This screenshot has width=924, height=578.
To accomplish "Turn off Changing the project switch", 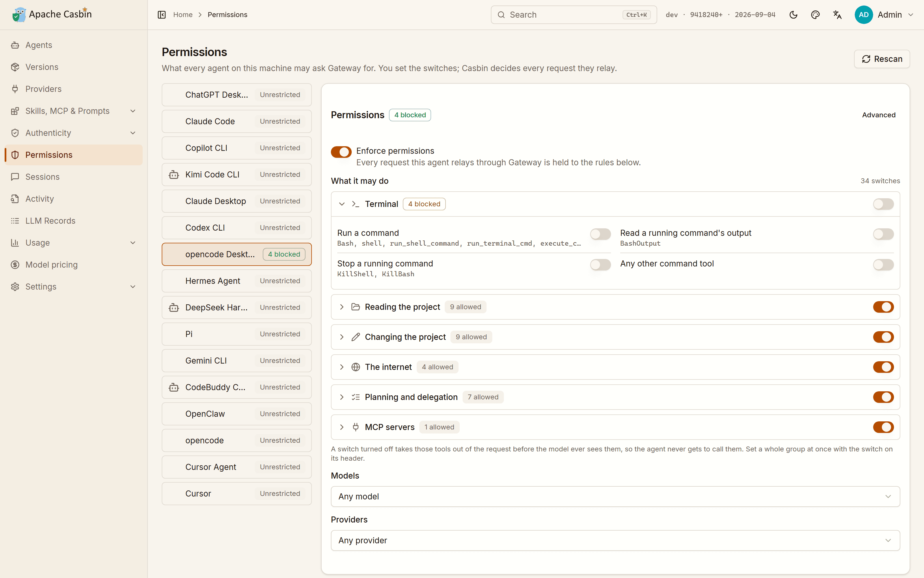I will pos(883,337).
